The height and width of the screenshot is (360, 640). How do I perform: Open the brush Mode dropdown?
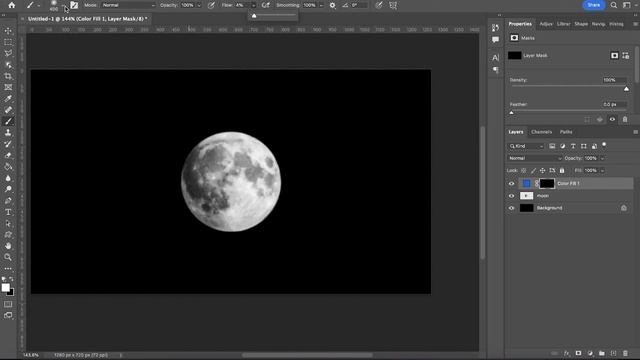128,5
